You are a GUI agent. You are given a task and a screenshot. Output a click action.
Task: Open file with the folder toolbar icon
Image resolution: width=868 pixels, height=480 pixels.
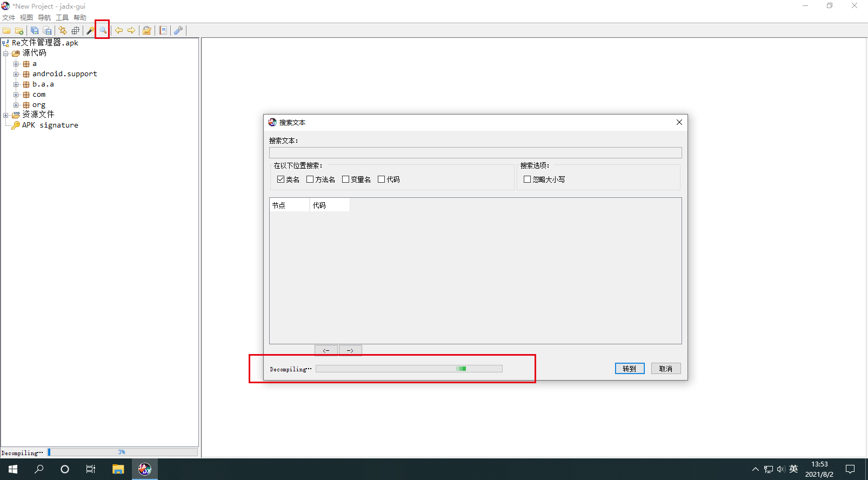click(x=6, y=30)
